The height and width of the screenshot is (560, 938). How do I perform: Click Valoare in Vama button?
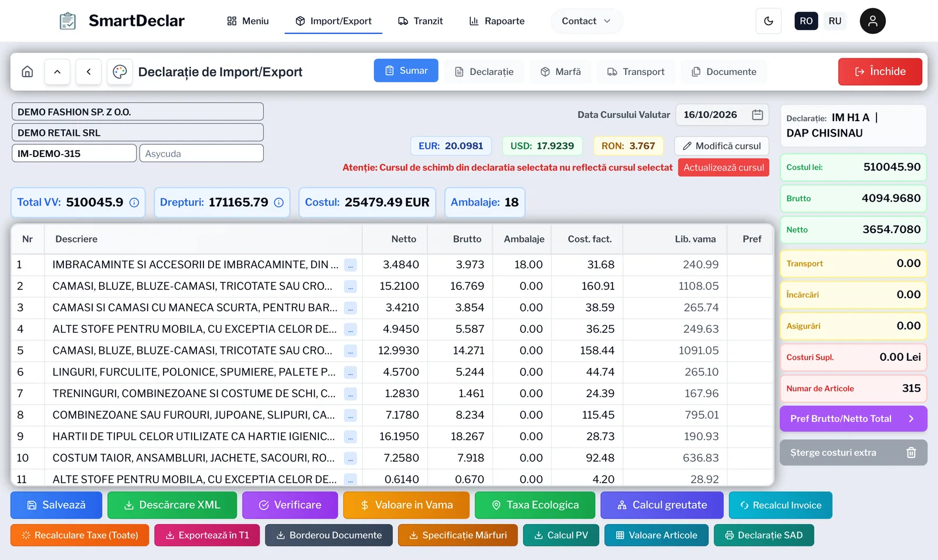(406, 505)
